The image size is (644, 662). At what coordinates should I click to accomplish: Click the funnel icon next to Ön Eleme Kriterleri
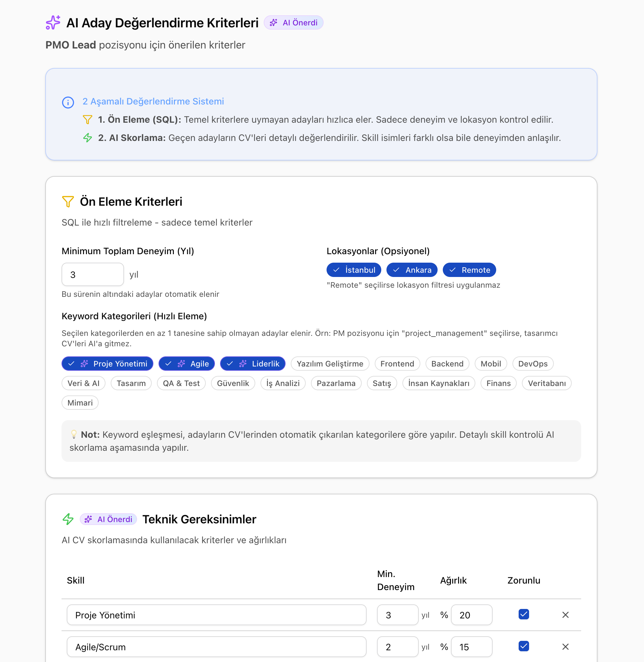coord(68,201)
